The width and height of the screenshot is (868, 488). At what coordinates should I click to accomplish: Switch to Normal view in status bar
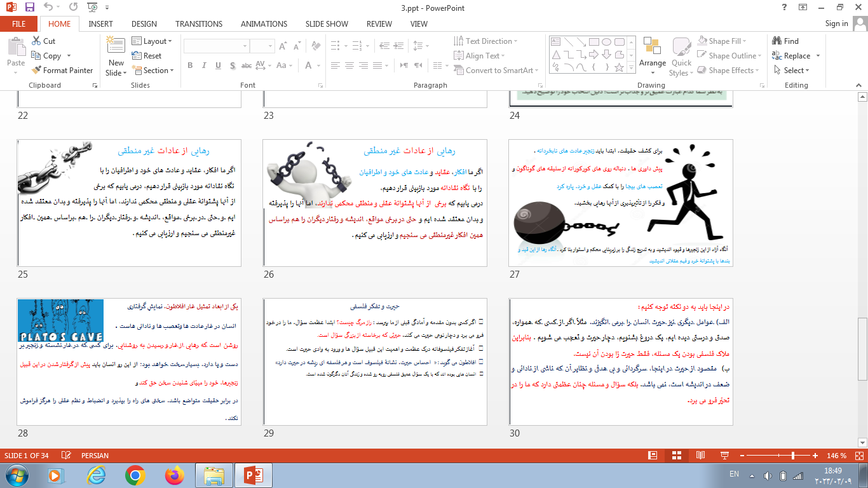point(652,456)
